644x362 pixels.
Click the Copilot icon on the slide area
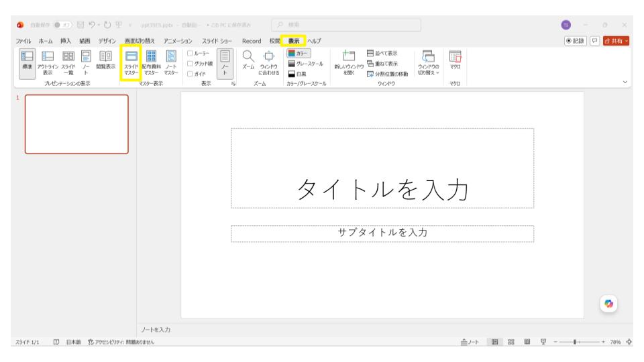608,304
